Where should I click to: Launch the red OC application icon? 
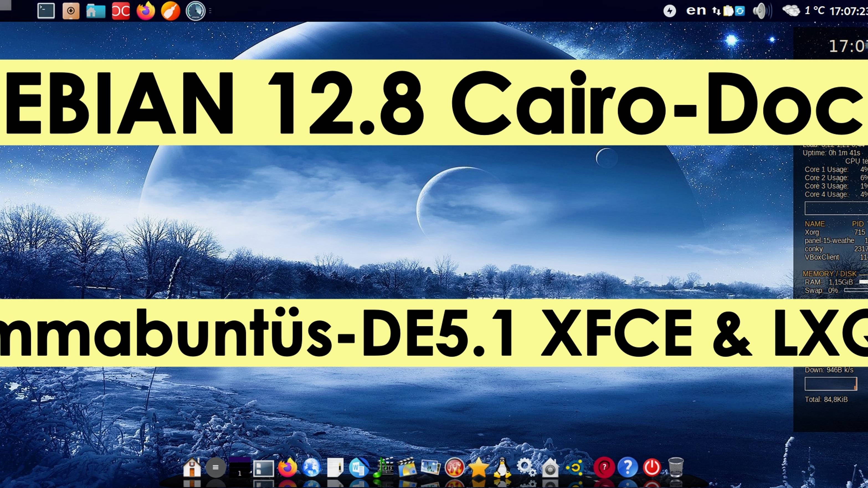coord(121,11)
